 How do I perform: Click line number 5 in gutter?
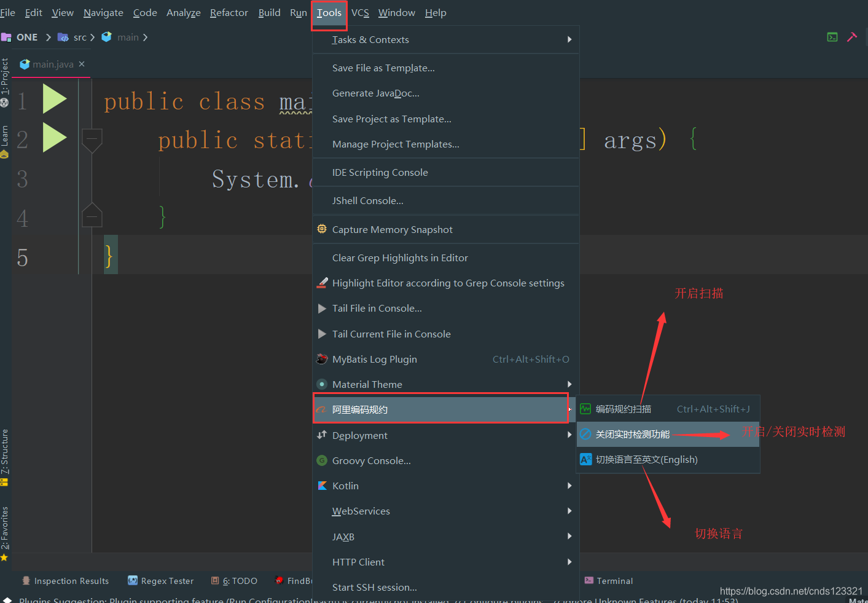(22, 258)
